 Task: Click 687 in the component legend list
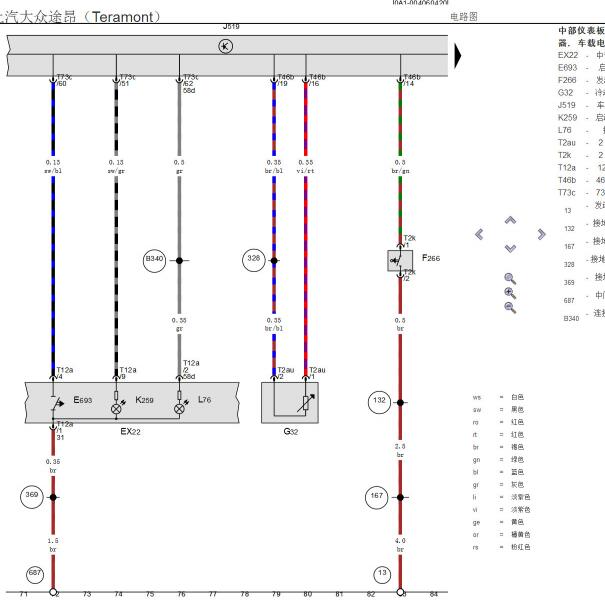[569, 300]
